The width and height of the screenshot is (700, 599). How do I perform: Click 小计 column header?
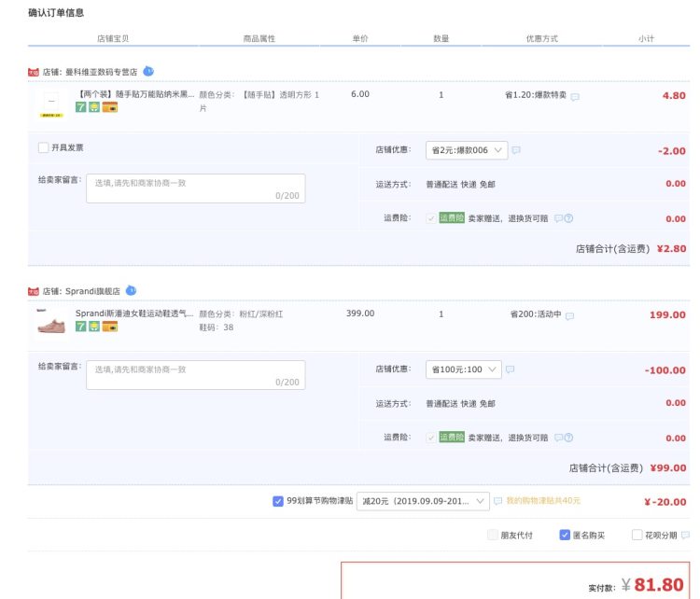coord(646,38)
